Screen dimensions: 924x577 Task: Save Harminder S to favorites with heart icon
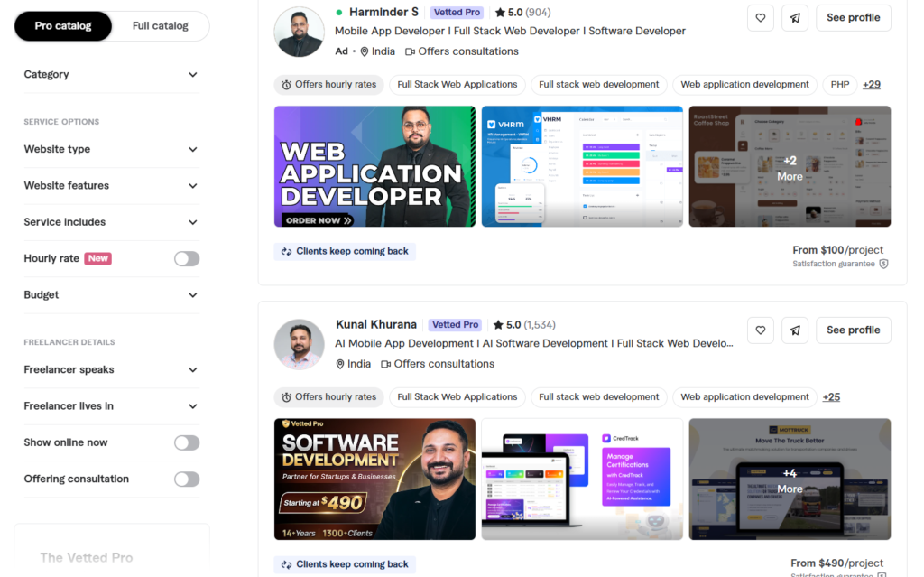pyautogui.click(x=760, y=18)
